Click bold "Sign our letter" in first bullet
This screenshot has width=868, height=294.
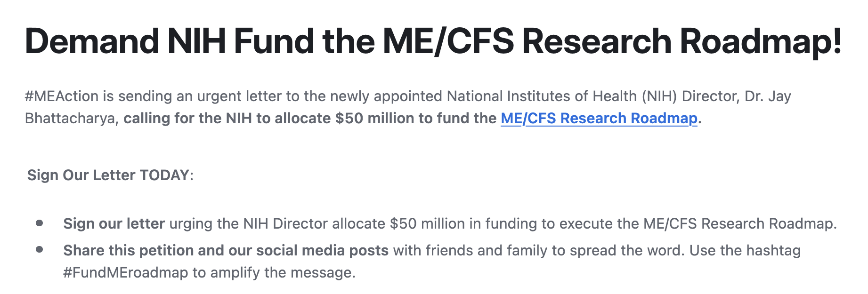pyautogui.click(x=114, y=223)
